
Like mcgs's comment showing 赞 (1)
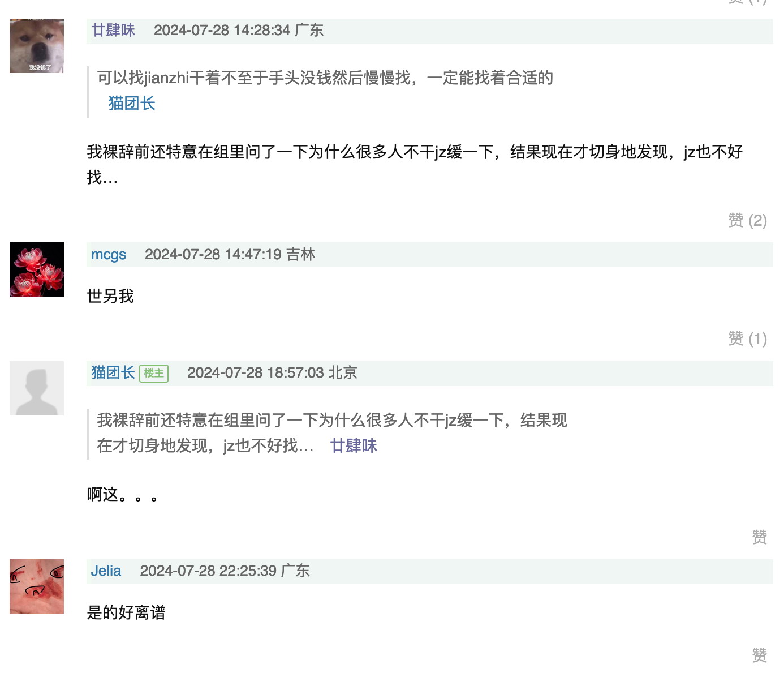[747, 339]
